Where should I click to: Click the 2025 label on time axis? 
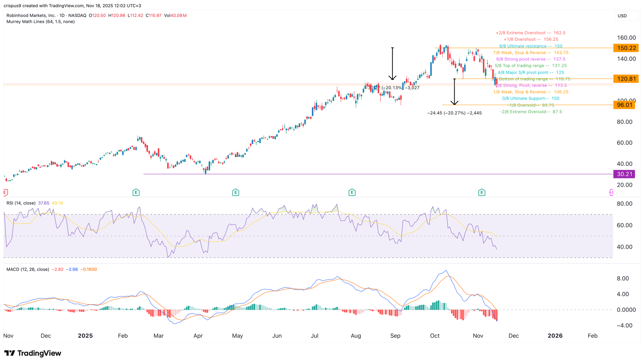(x=85, y=336)
